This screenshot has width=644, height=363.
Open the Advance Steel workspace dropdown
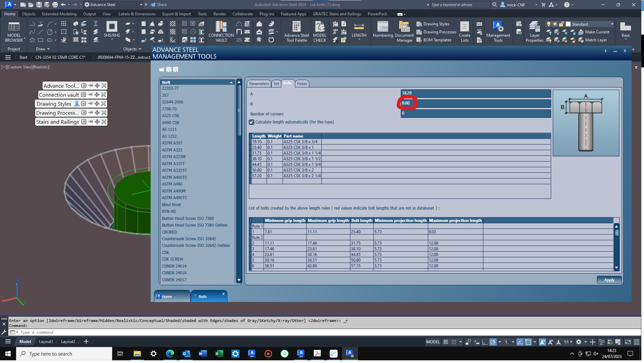pyautogui.click(x=141, y=5)
